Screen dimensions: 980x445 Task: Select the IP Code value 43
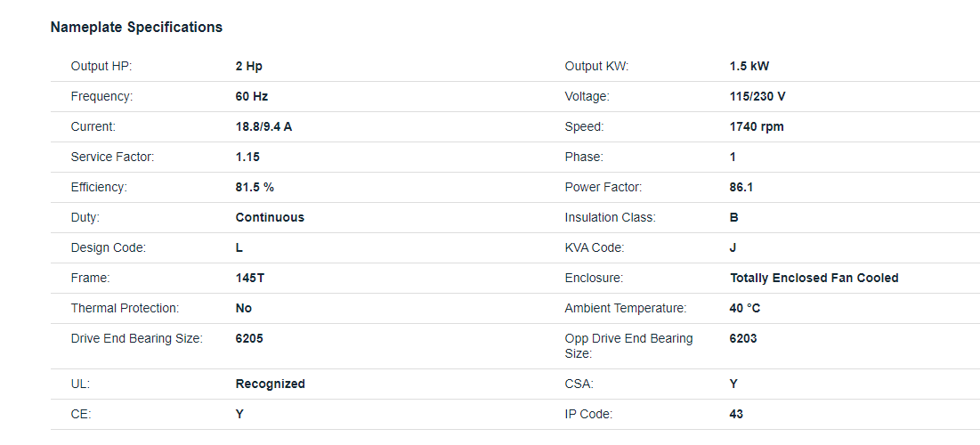tap(736, 414)
